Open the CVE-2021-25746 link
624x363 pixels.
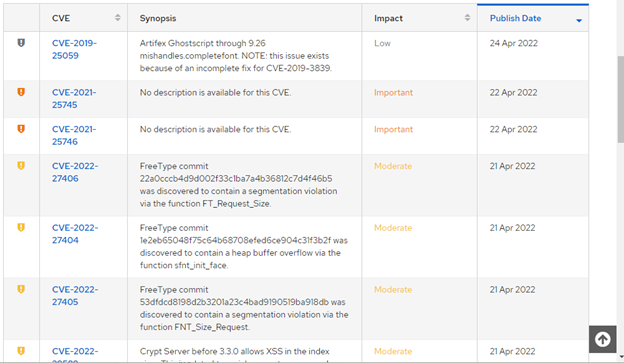tap(74, 135)
